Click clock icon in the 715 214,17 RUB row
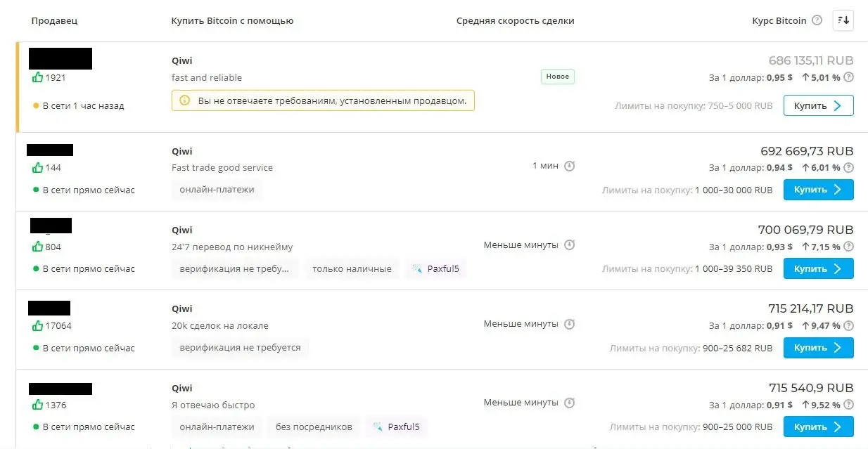This screenshot has height=449, width=868. tap(570, 324)
